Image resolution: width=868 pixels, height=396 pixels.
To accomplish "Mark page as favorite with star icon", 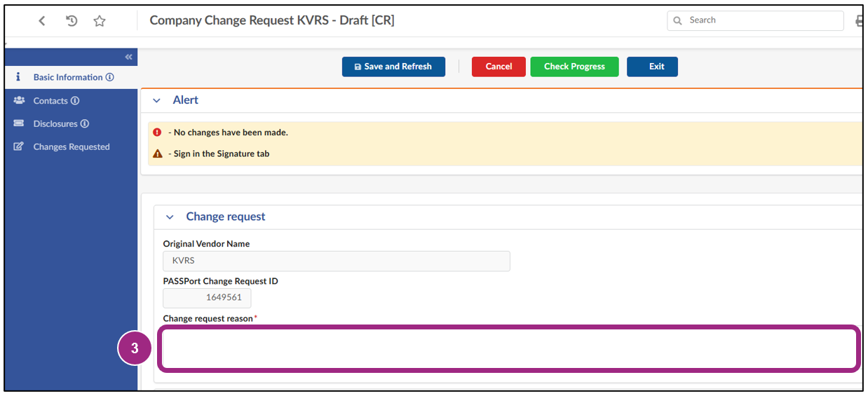I will (x=100, y=21).
